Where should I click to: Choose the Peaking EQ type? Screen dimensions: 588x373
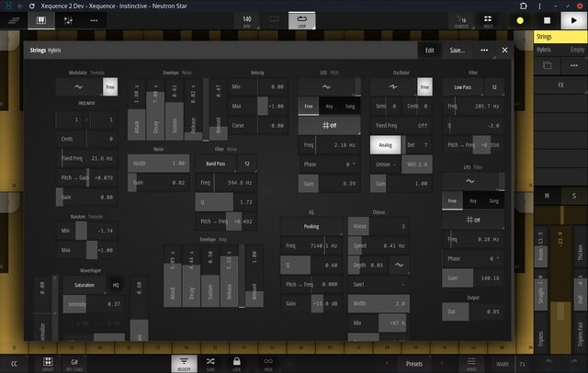point(311,226)
